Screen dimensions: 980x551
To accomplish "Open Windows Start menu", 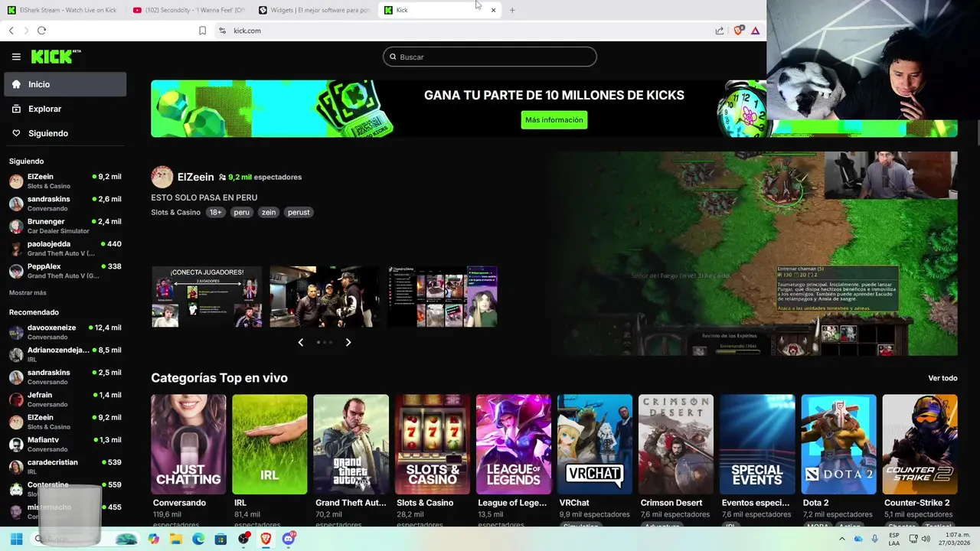I will 16,539.
